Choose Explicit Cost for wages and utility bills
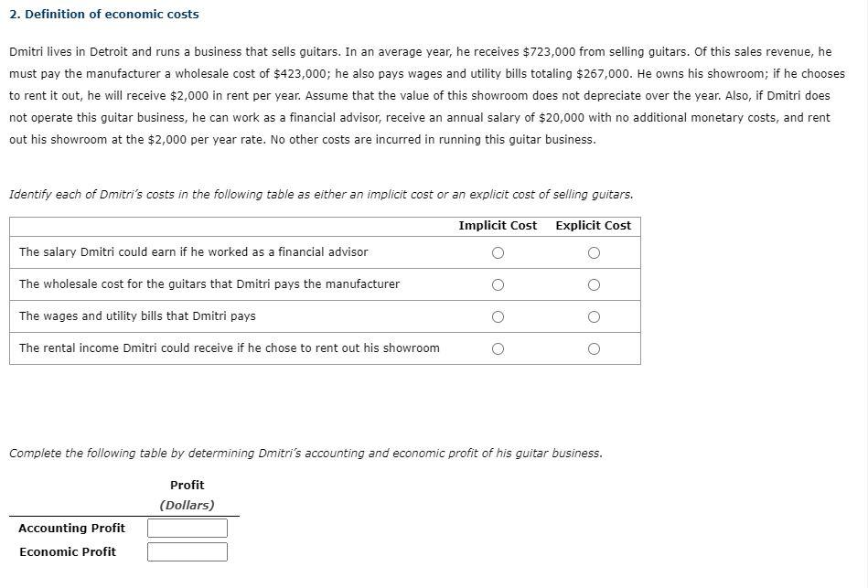The height and width of the screenshot is (588, 868). pos(594,316)
